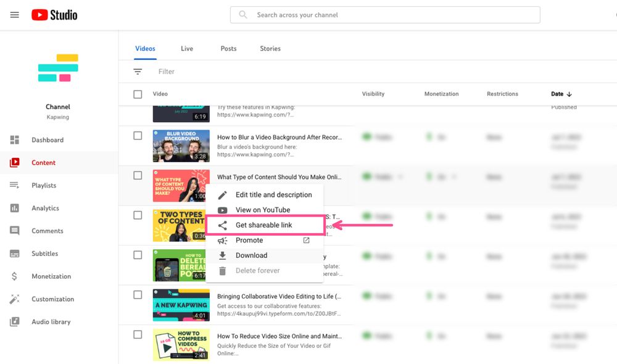Open Dashboard from the sidebar
Viewport: 617px width, 364px height.
point(48,140)
